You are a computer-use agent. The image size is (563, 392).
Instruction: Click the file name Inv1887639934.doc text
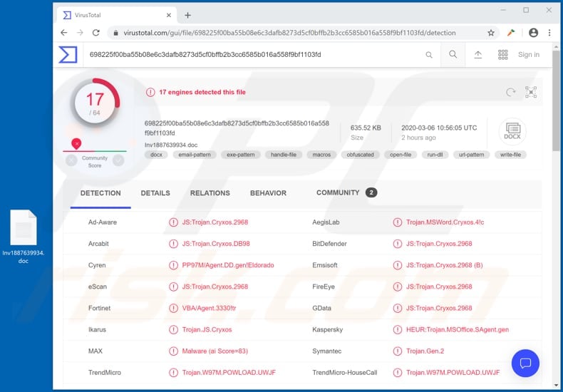(x=171, y=145)
